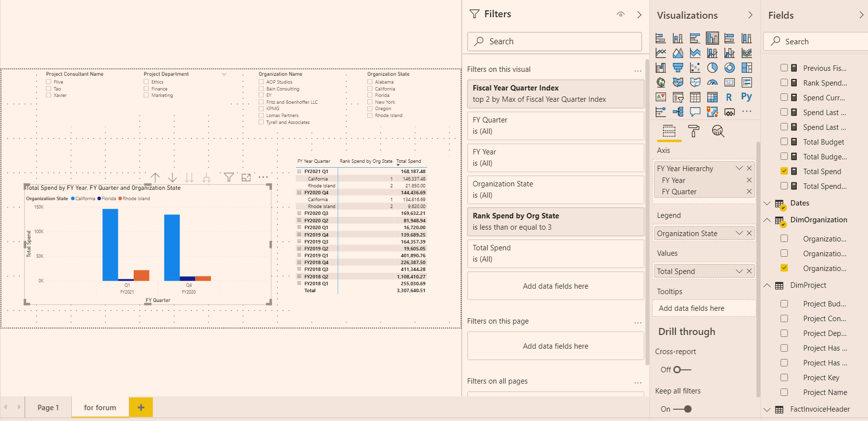Screen dimensions: 868x421
Task: Add a new page with plus button
Action: [141, 407]
